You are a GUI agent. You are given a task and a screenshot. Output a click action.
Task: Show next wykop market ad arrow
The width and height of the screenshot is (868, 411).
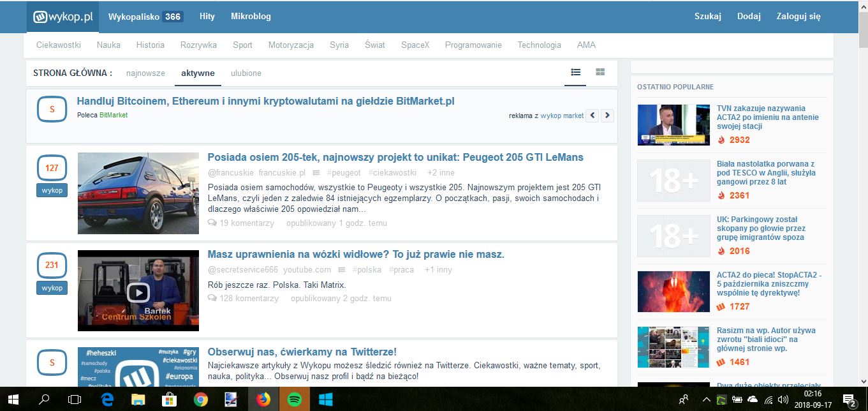pos(607,116)
